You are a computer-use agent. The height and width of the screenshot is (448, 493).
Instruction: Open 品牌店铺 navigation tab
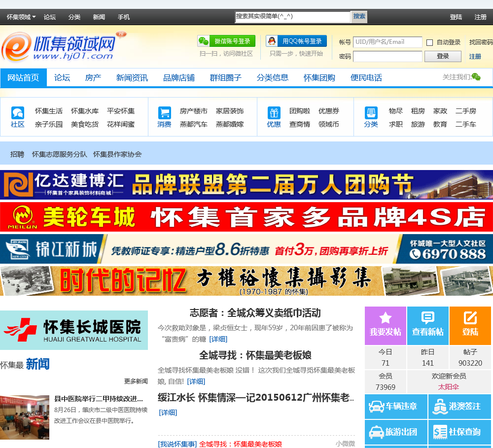(179, 77)
